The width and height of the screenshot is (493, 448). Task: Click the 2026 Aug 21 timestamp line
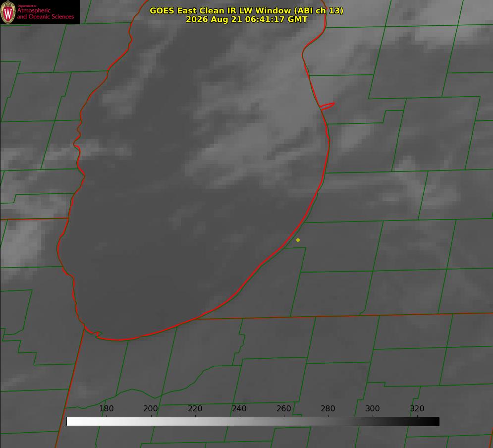click(x=246, y=19)
